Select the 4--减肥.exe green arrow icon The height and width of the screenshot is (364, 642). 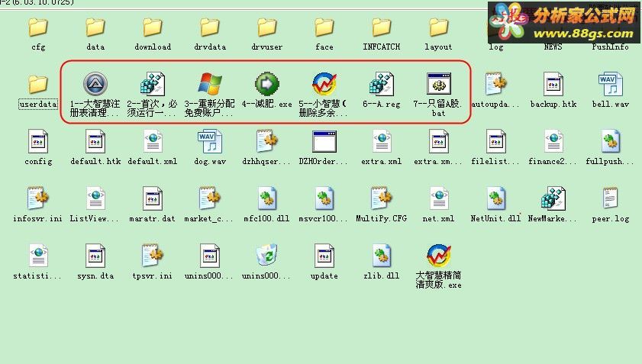(x=267, y=85)
